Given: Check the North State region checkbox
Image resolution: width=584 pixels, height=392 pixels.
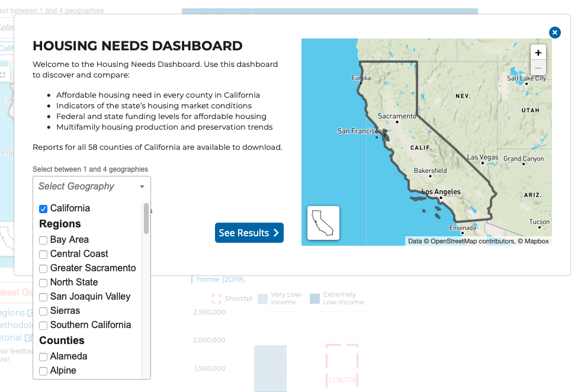Looking at the screenshot, I should (43, 282).
